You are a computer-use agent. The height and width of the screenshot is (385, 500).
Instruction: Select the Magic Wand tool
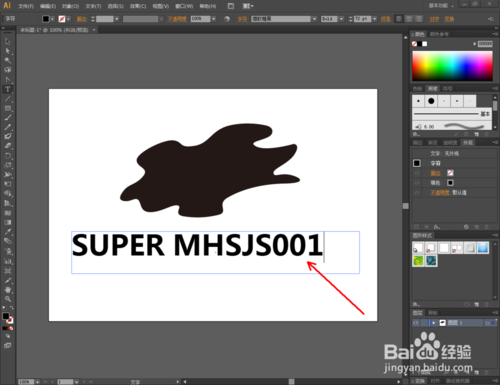(x=8, y=60)
